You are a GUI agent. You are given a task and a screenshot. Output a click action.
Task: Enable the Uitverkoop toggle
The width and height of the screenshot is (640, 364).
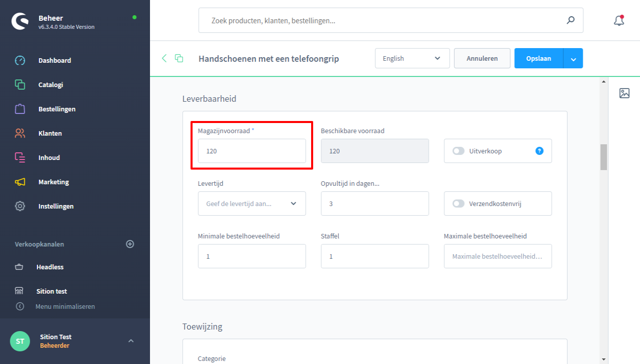[459, 151]
